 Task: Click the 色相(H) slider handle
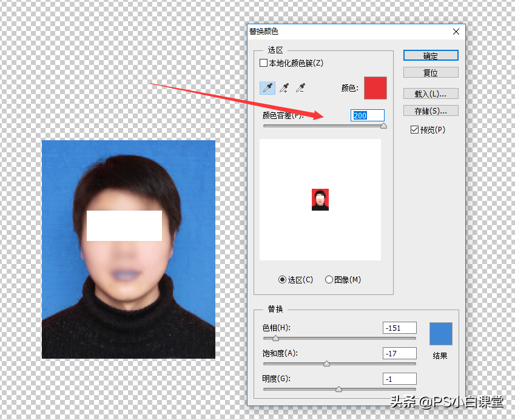pos(275,338)
